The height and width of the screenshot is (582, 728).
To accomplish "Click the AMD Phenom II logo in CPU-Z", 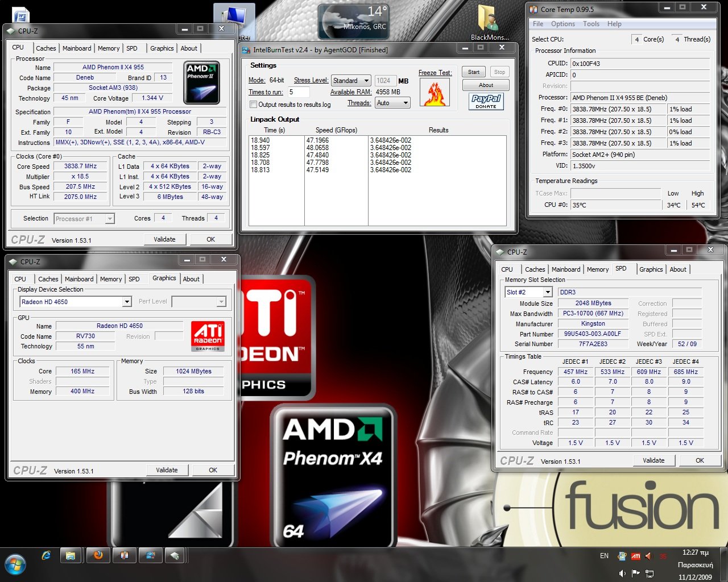I will [x=202, y=83].
